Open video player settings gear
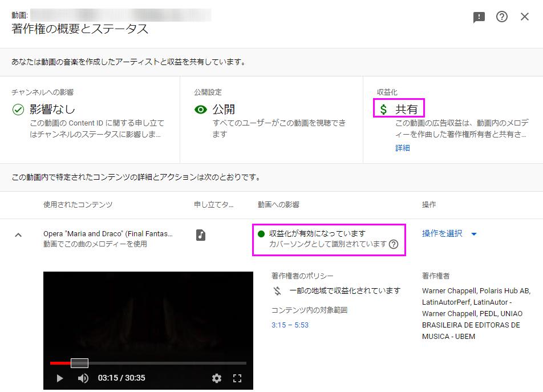 click(217, 378)
